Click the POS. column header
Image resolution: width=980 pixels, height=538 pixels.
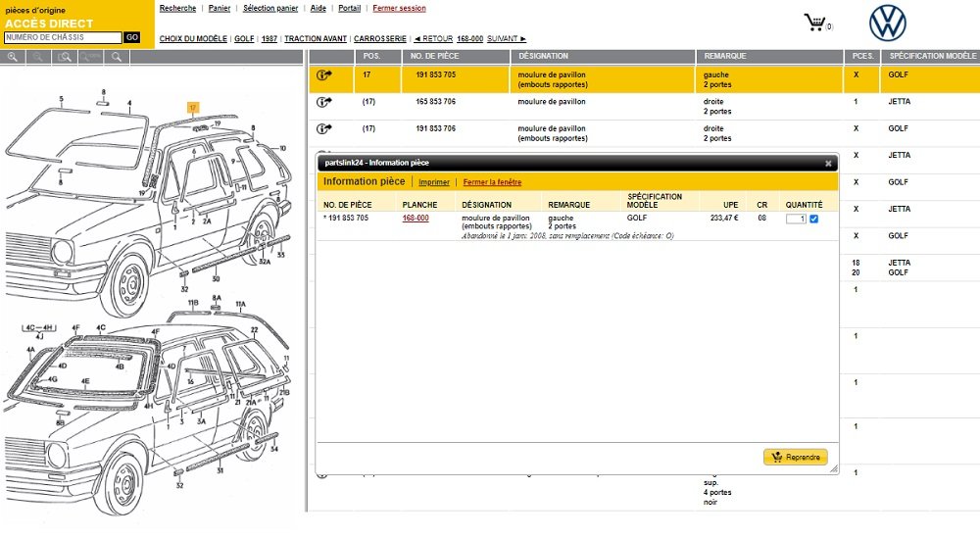[x=371, y=56]
